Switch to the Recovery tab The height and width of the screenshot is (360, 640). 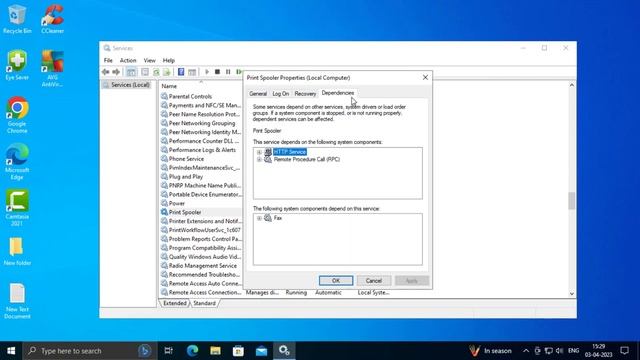pyautogui.click(x=305, y=93)
